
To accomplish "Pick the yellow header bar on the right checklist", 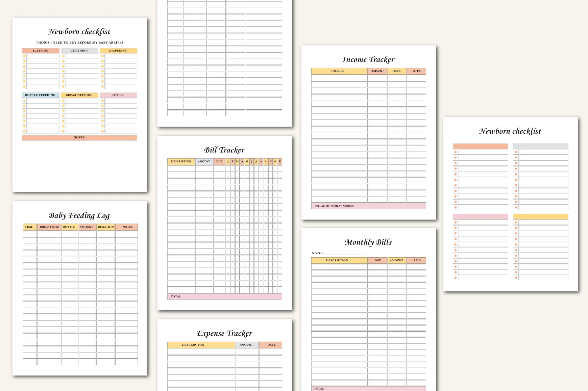I will (541, 216).
